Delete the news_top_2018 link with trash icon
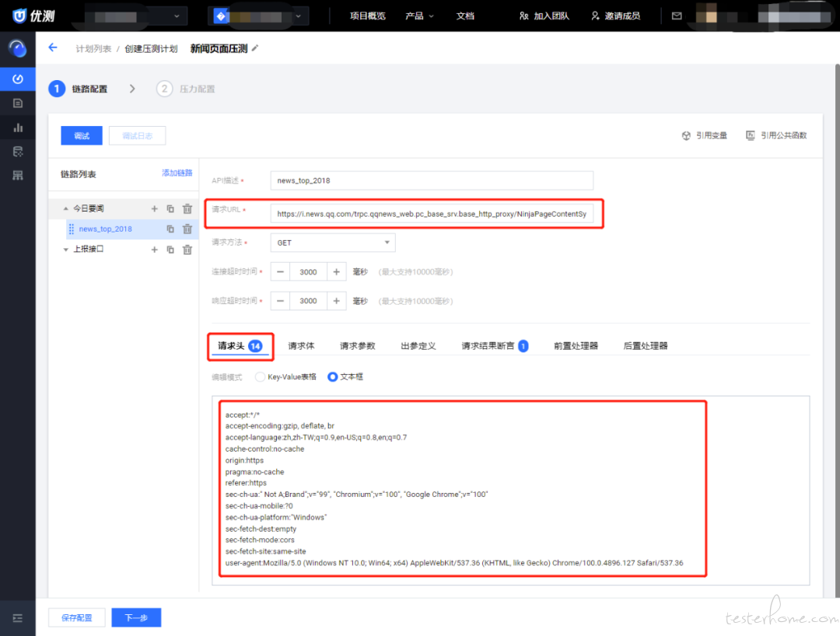This screenshot has height=636, width=840. pos(187,229)
